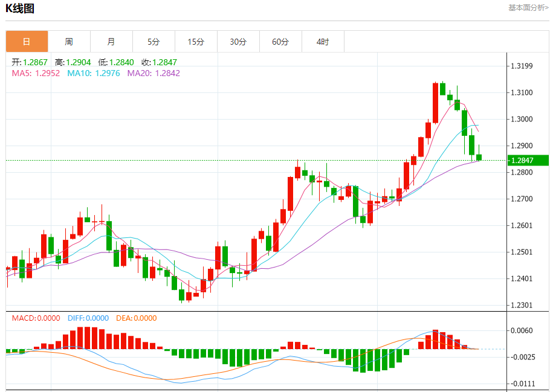
Task: Open the 30分 interval tab
Action: [x=238, y=42]
